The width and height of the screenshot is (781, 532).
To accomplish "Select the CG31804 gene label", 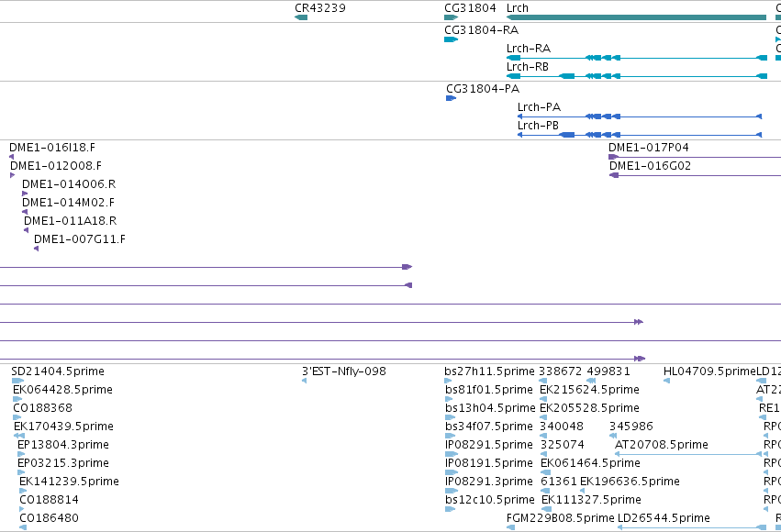I will (x=470, y=8).
